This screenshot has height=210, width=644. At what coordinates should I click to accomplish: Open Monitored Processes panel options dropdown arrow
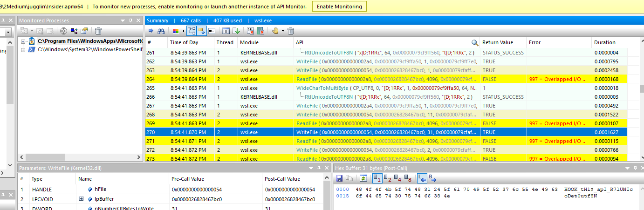click(x=123, y=20)
